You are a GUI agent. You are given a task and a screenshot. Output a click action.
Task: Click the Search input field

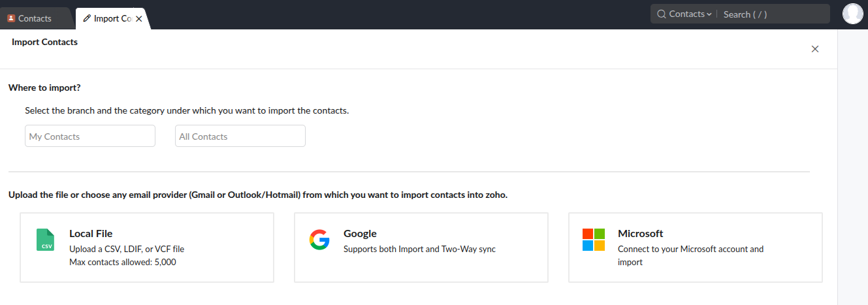(x=774, y=14)
